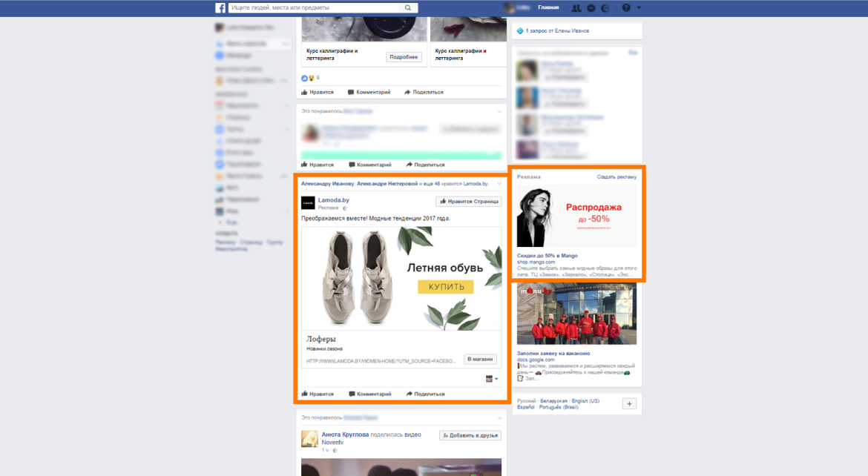
Task: Open the help question-mark icon
Action: pyautogui.click(x=626, y=7)
